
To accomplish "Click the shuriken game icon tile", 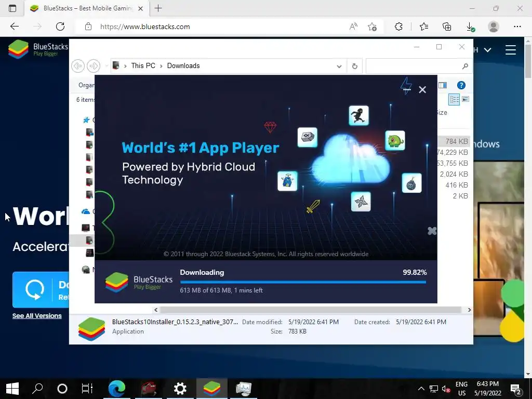I will [x=361, y=202].
